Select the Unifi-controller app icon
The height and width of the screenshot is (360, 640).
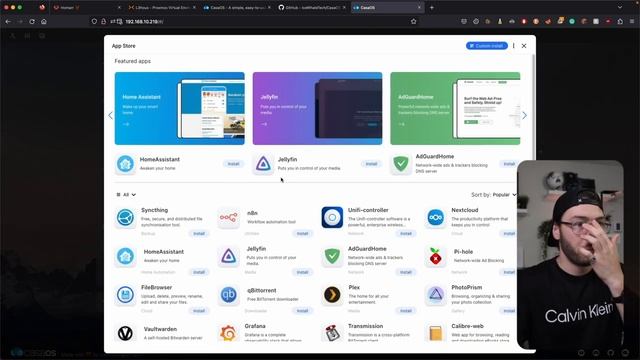(332, 218)
